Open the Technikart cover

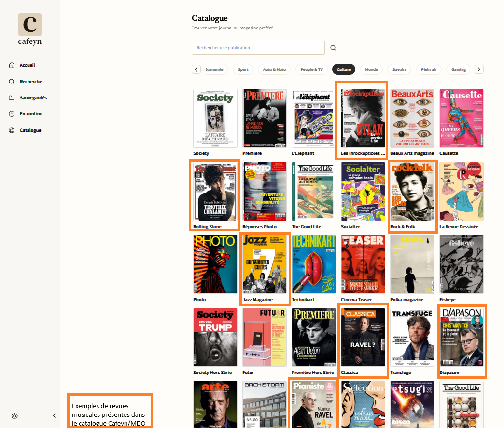(314, 264)
